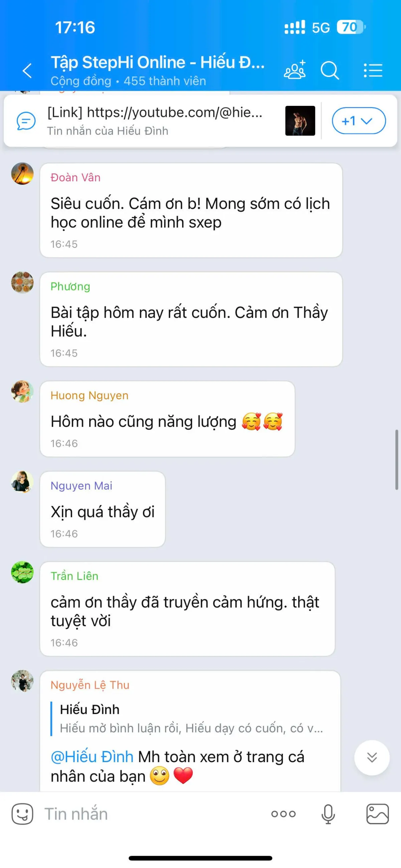The image size is (401, 868).
Task: Open the pinned link thumbnail image
Action: [x=300, y=121]
